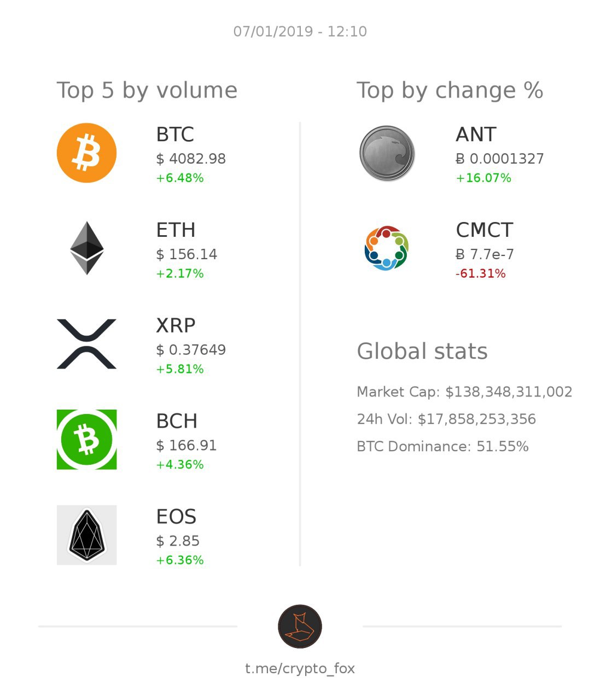Screen dimensions: 600x700
Task: Click the CMCT -61.31% change value
Action: click(x=480, y=273)
